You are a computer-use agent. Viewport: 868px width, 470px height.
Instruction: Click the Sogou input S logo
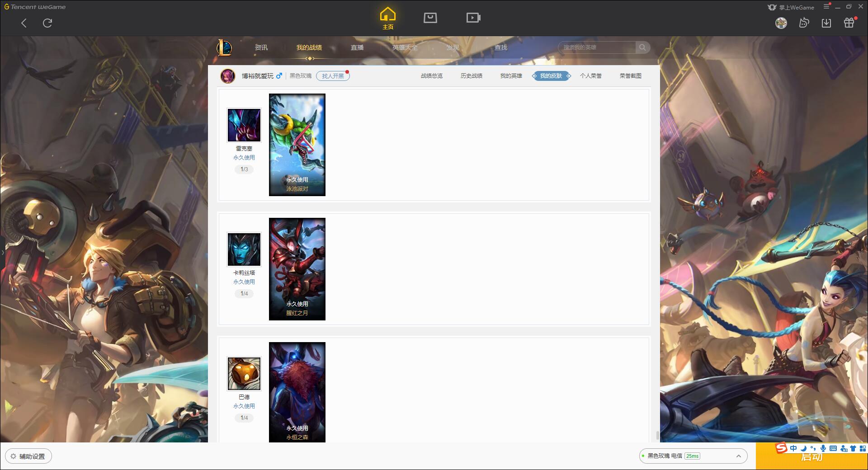tap(782, 448)
